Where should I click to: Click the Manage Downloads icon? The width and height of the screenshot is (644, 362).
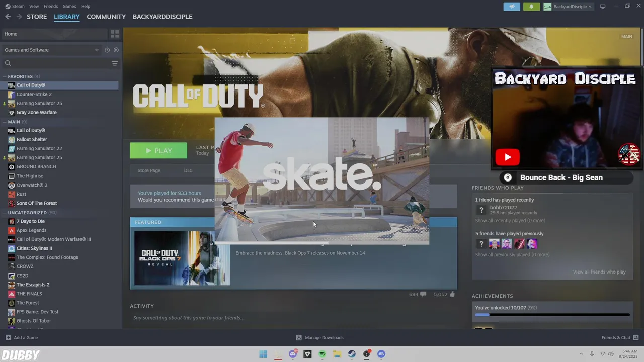point(299,337)
